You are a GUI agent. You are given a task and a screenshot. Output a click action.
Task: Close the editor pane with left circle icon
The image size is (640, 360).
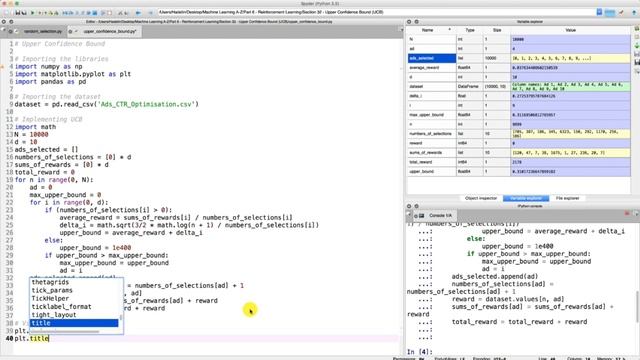click(4, 22)
